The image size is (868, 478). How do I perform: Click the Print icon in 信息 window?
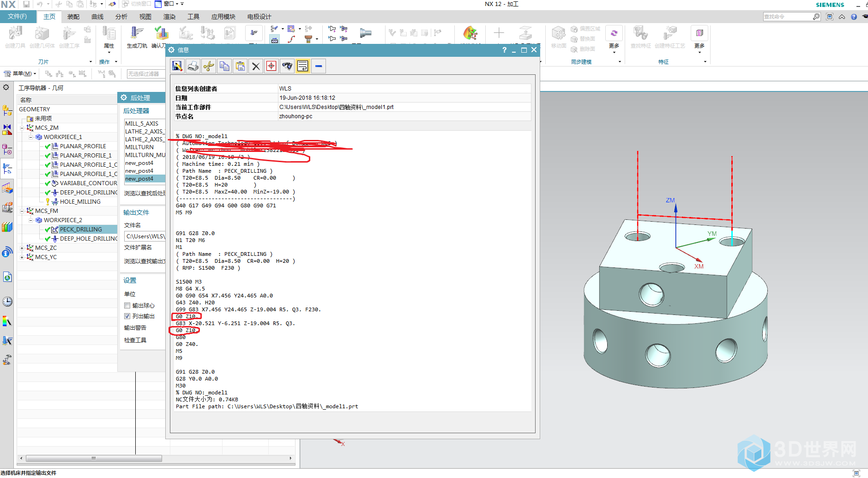tap(193, 66)
